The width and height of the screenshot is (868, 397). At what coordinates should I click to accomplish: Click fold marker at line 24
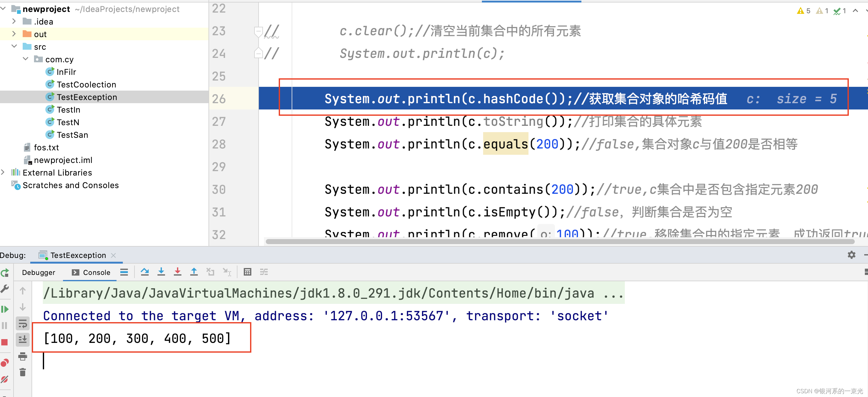point(259,53)
